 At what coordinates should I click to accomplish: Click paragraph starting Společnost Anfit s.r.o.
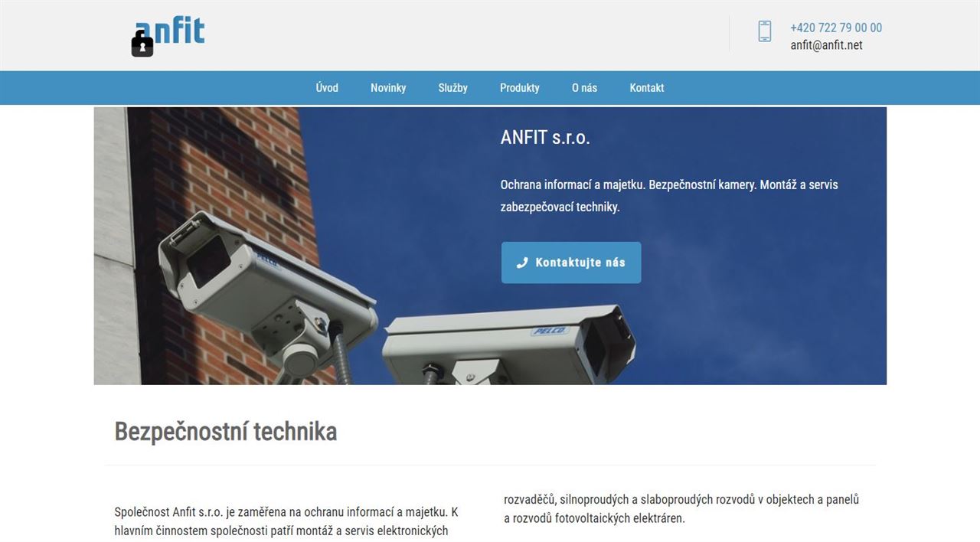(x=286, y=521)
